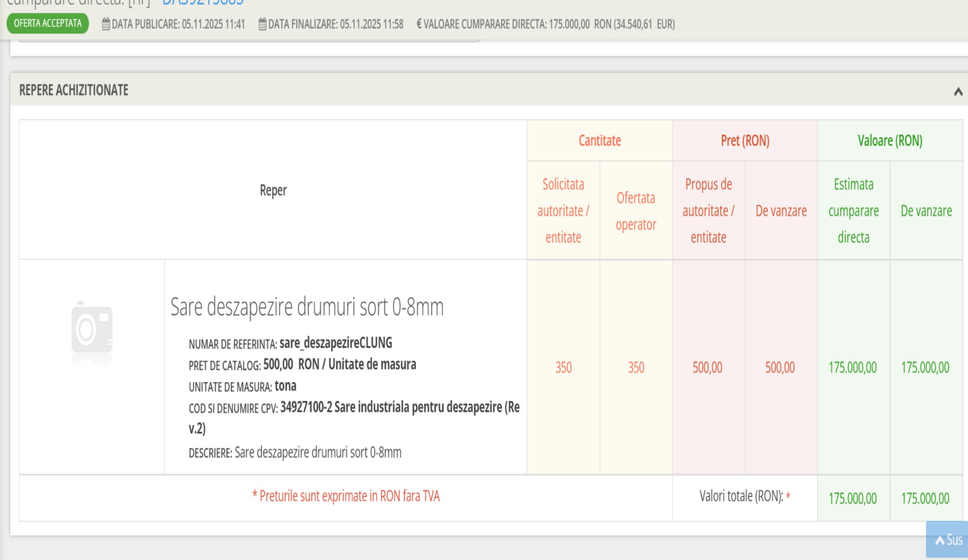Screen dimensions: 968x560
Task: Collapse the REPERE ACHIZITIONATE section chevron
Action: (958, 91)
